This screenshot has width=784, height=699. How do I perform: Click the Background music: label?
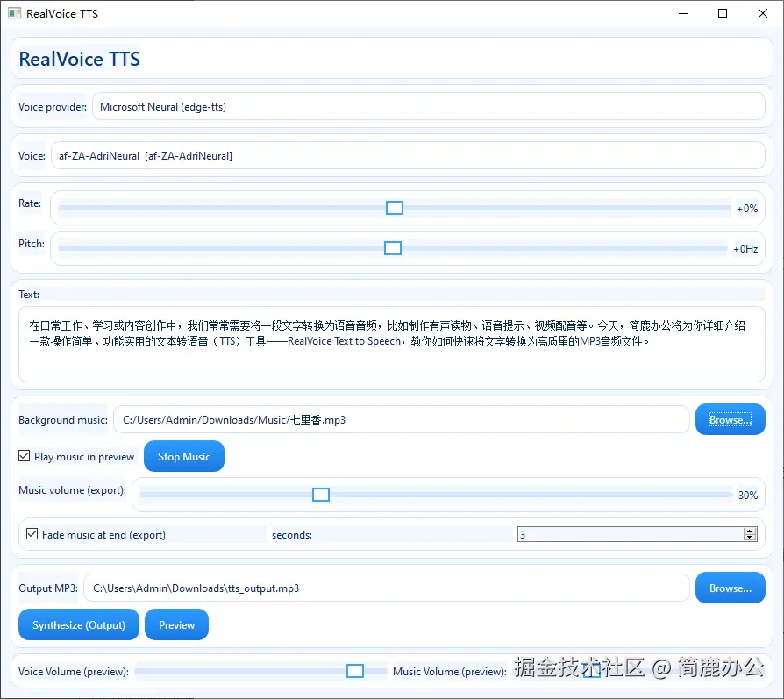pyautogui.click(x=63, y=420)
